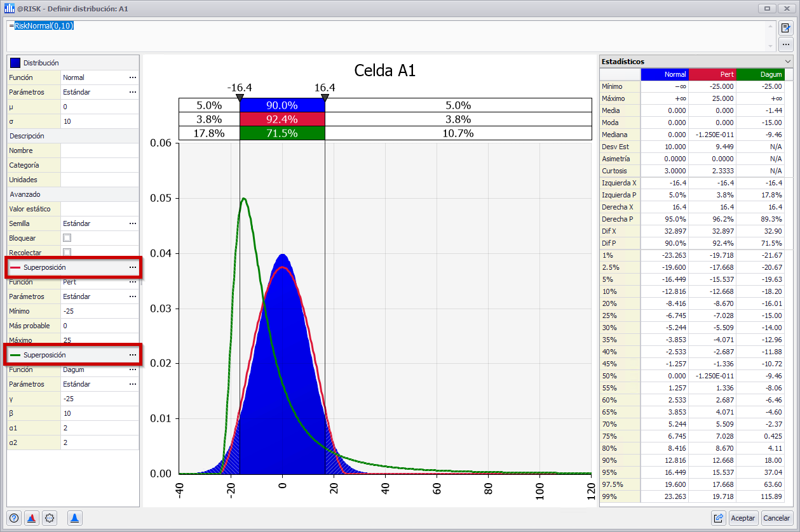Open help with the question mark icon
Viewport: 800px width, 532px height.
[15, 518]
